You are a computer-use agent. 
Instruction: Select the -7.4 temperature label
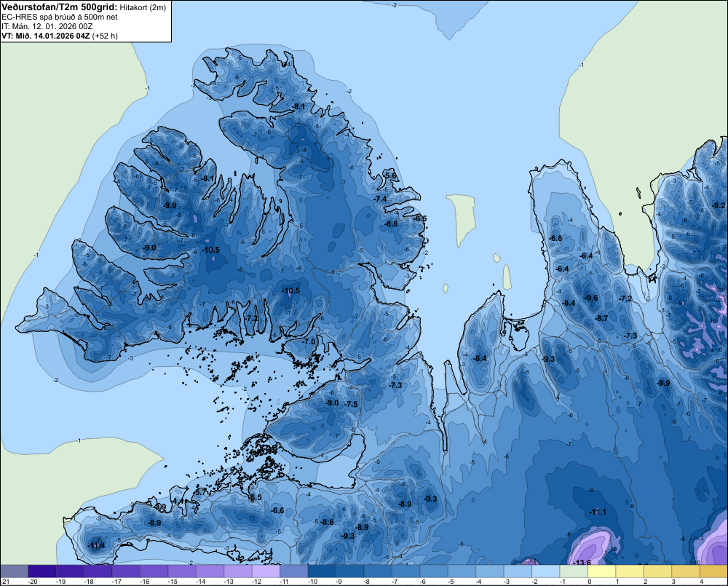380,199
